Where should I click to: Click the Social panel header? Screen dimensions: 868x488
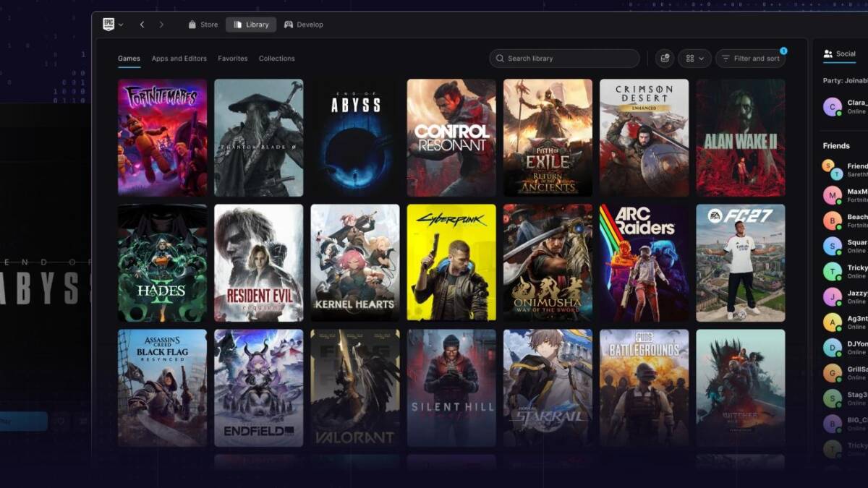click(x=840, y=54)
